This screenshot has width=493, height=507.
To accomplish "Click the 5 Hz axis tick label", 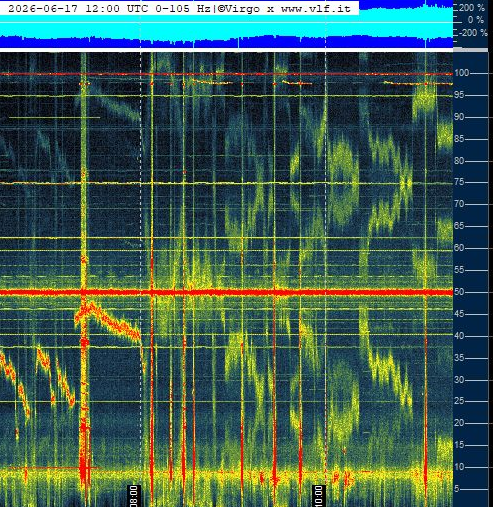I will (x=457, y=489).
